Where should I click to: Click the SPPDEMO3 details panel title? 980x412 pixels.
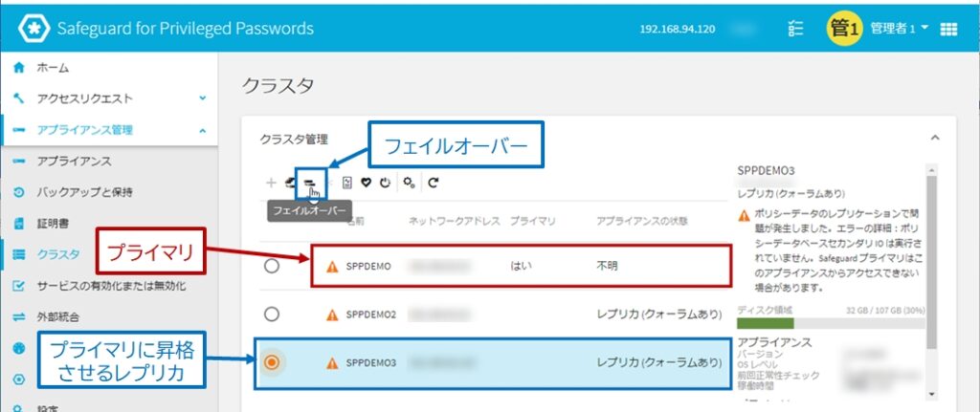tap(766, 170)
